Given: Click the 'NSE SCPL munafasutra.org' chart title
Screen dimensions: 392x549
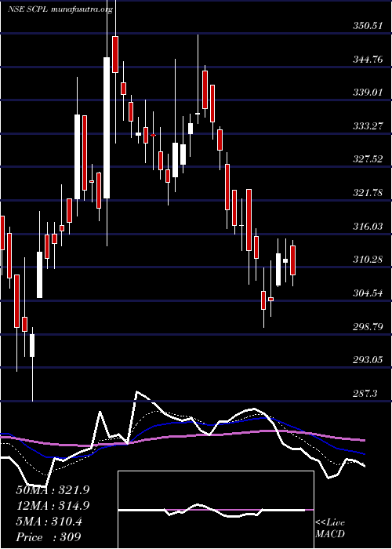Looking at the screenshot, I should (x=60, y=9).
